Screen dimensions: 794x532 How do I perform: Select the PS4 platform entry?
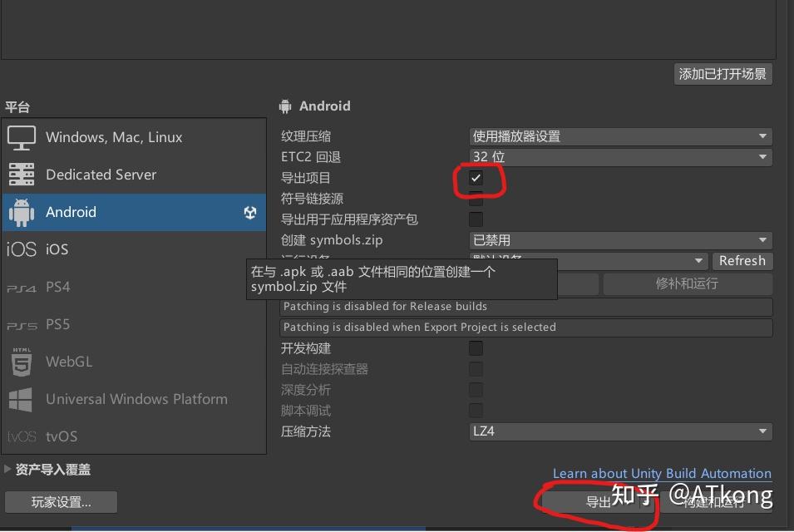[x=134, y=287]
